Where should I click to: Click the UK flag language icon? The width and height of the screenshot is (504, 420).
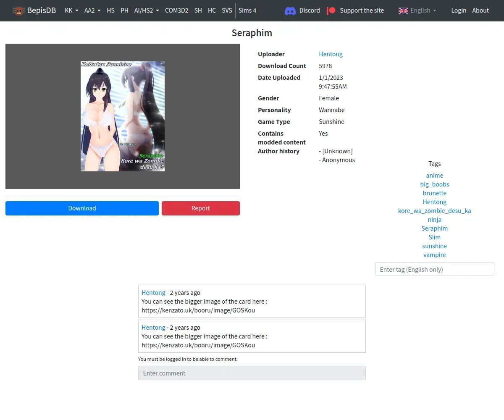403,10
